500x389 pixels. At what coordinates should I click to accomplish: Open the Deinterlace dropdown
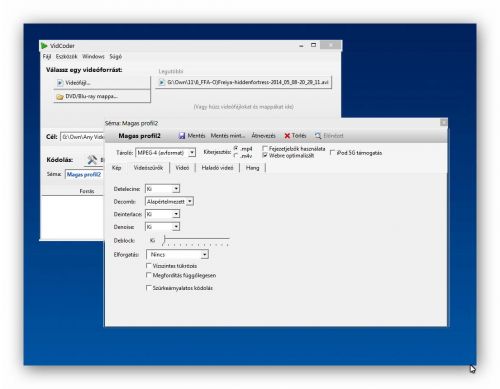click(162, 214)
